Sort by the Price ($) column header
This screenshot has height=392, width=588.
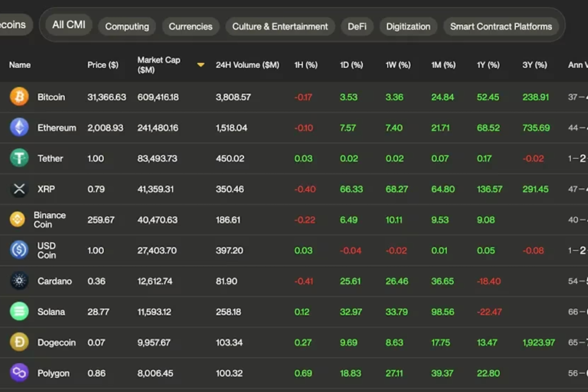[103, 65]
